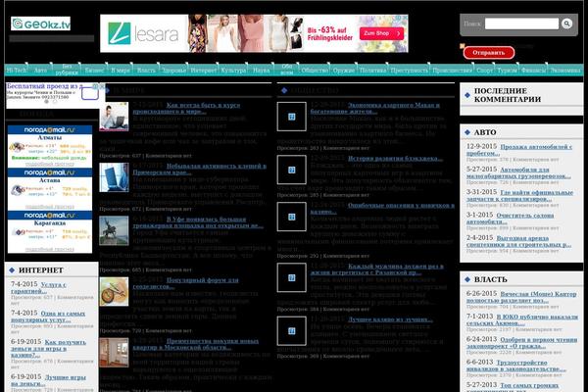The width and height of the screenshot is (588, 392).
Task: Select Оружие in the navigation bar
Action: click(344, 71)
